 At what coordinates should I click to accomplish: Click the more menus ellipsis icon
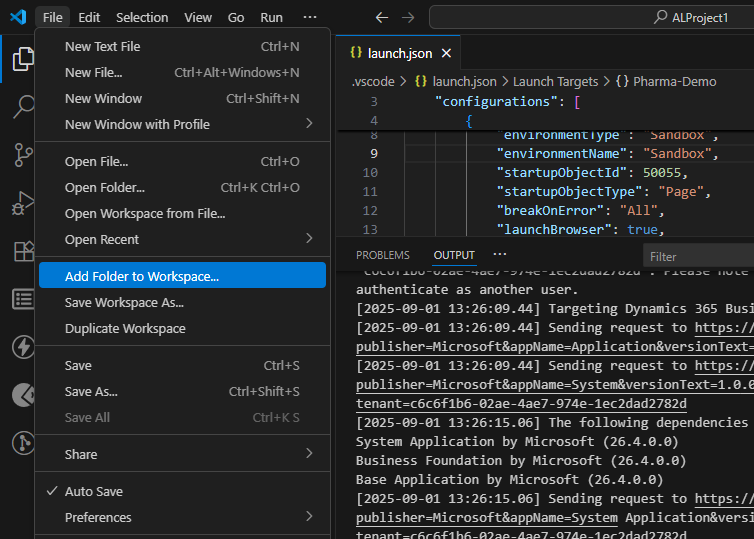click(309, 17)
